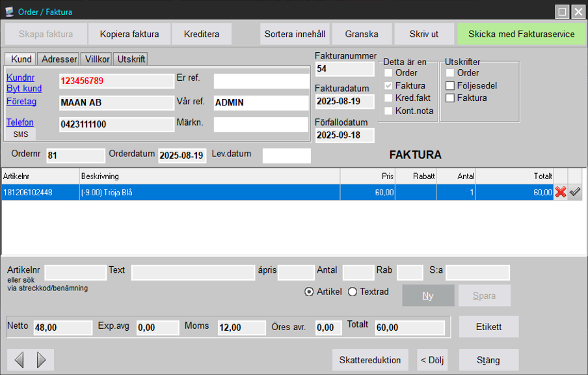This screenshot has height=375, width=588.
Task: Check the Order box under Detta är en
Action: click(x=388, y=73)
